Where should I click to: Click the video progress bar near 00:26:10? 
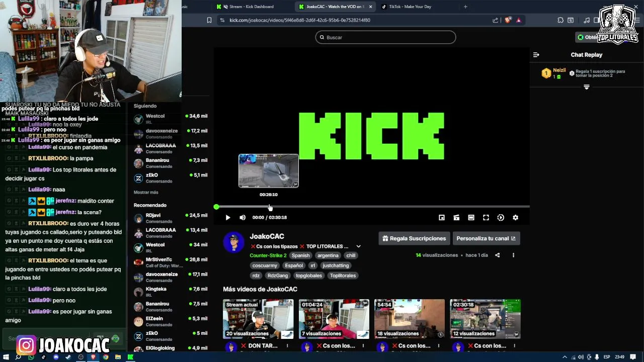coord(269,207)
